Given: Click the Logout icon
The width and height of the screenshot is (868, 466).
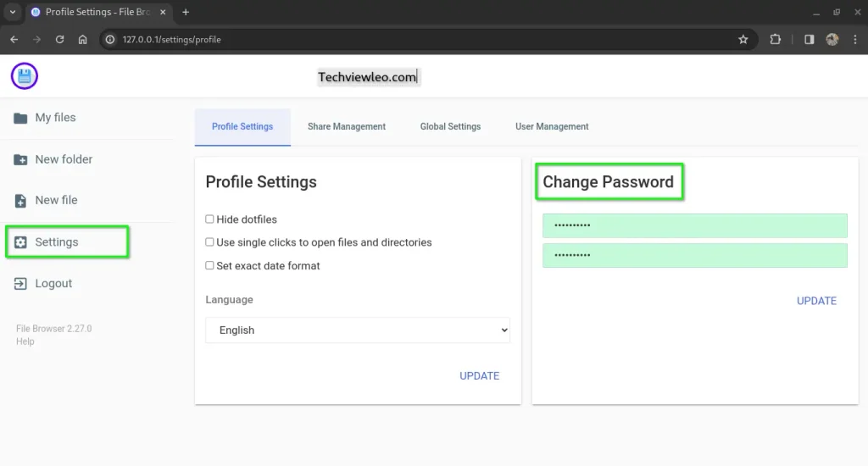Looking at the screenshot, I should (20, 284).
